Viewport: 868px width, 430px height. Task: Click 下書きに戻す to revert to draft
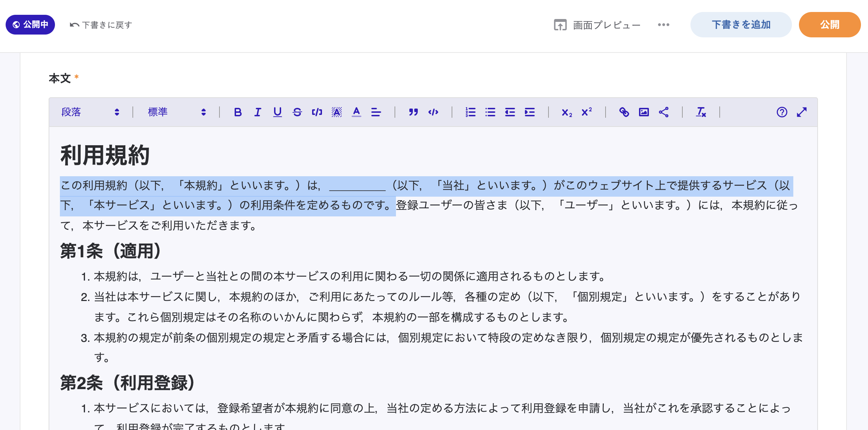[101, 25]
